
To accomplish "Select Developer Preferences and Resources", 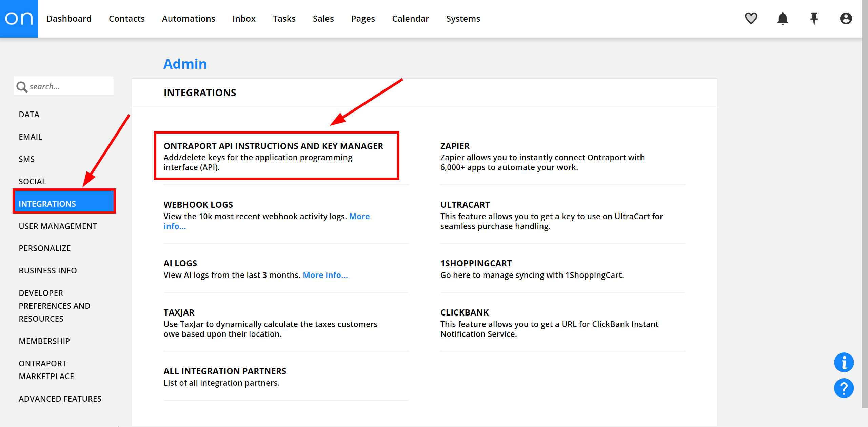I will tap(55, 306).
